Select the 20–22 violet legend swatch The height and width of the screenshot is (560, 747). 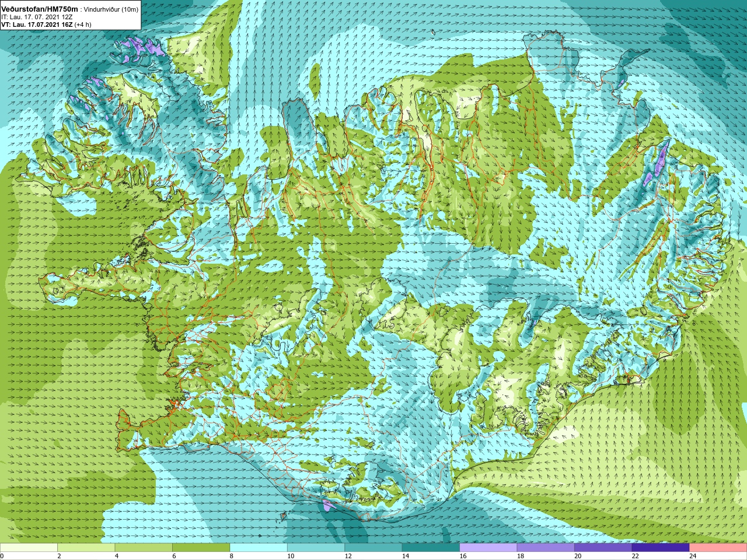pyautogui.click(x=603, y=547)
